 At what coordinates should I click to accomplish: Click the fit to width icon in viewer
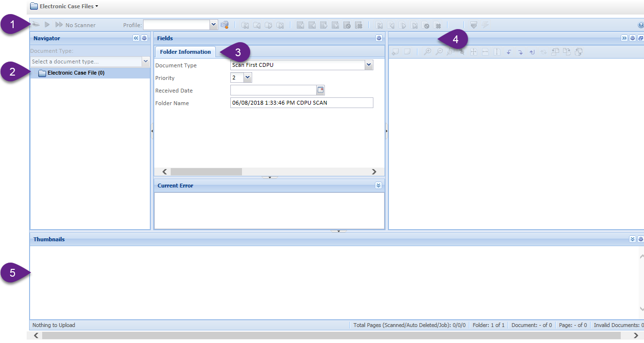click(485, 52)
